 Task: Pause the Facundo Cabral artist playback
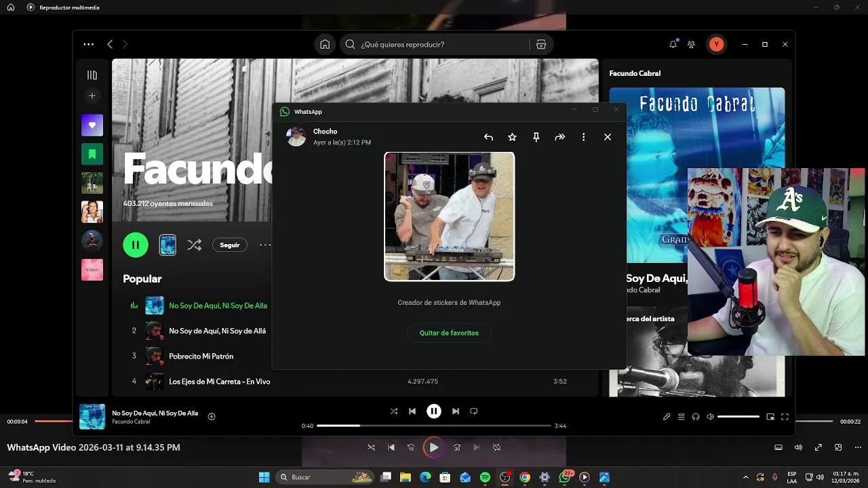[136, 245]
